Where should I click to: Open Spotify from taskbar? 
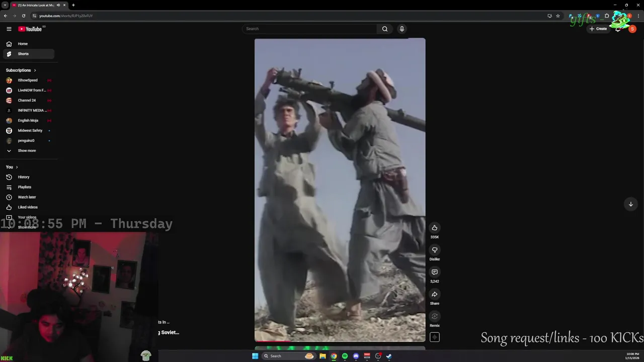point(345,356)
